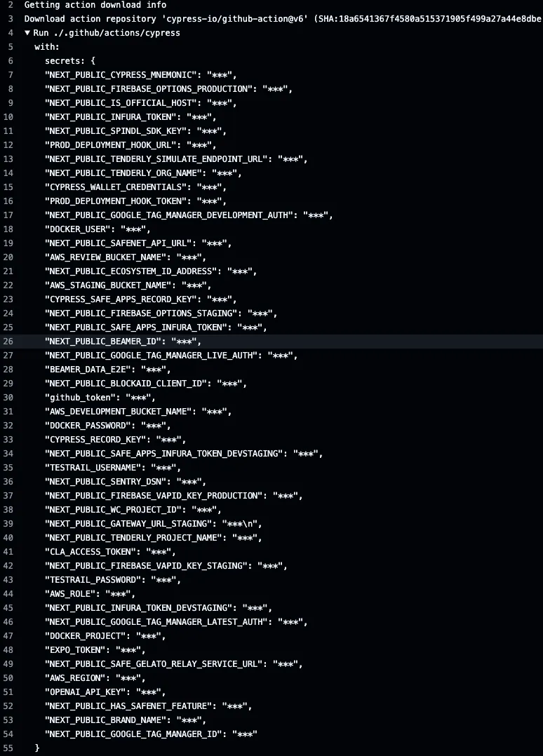Click line number 55
This screenshot has height=756, width=543.
tap(10, 748)
